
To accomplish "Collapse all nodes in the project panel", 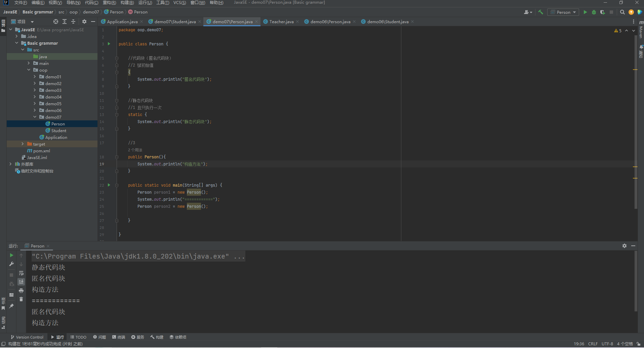I will tap(73, 22).
